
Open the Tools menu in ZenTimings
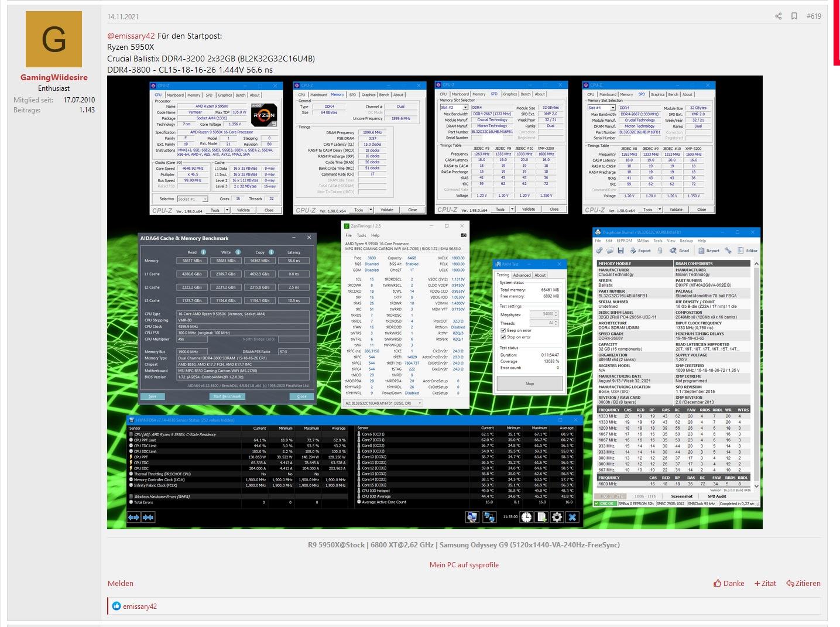click(361, 235)
